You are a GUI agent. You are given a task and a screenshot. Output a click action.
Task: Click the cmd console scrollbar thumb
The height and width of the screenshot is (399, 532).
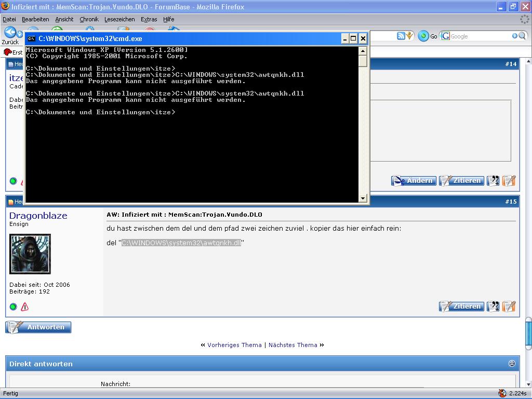click(363, 61)
